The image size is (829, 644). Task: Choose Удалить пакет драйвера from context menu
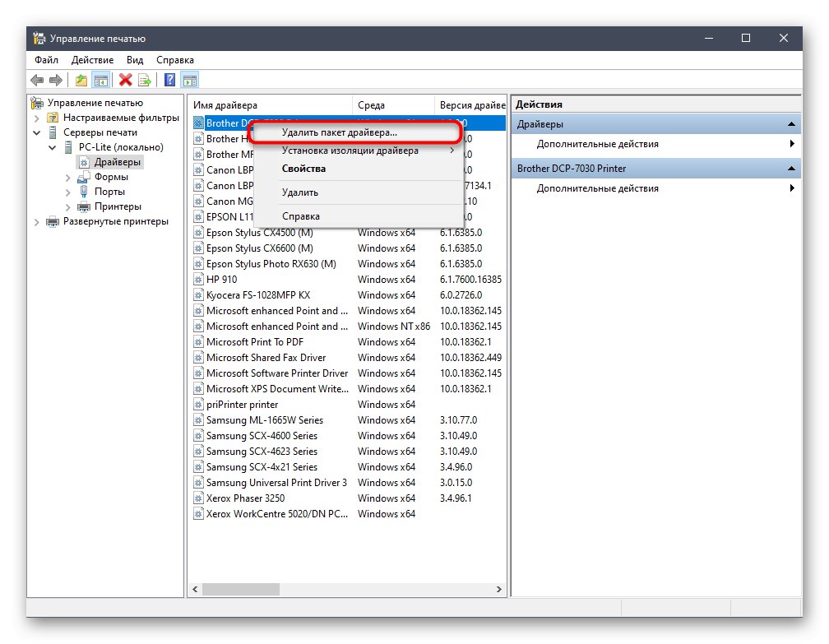[x=354, y=132]
